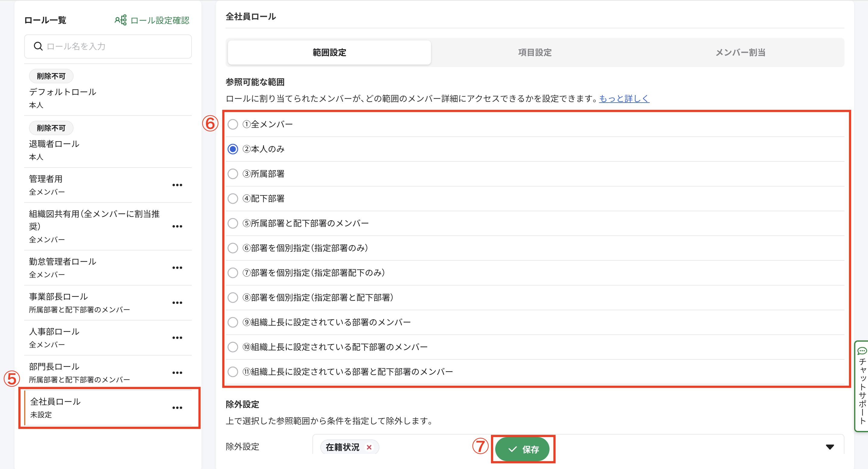The width and height of the screenshot is (868, 469).
Task: Switch to the 範囲設定 tab
Action: click(329, 53)
